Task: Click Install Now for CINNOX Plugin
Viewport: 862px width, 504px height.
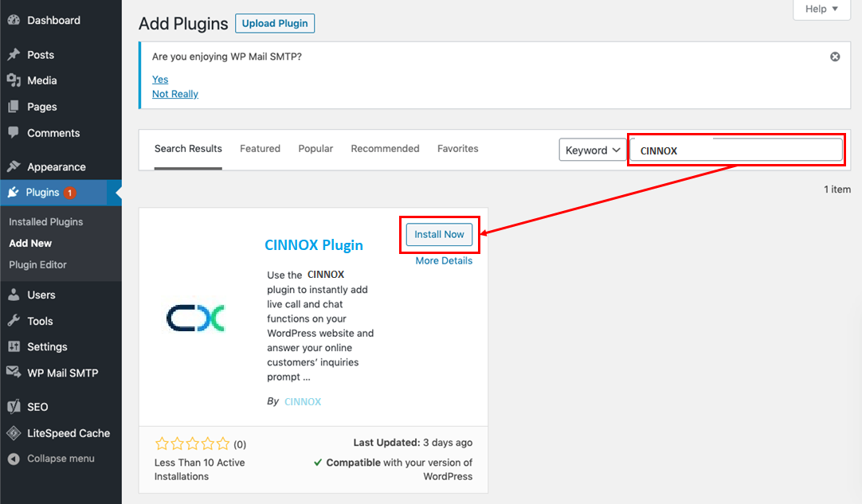Action: 439,234
